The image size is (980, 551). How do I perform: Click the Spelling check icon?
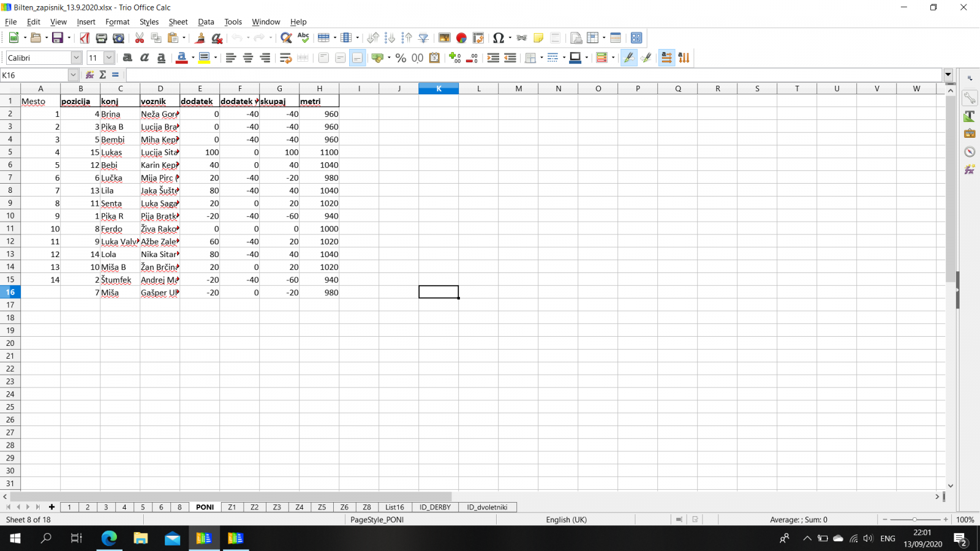pos(303,38)
